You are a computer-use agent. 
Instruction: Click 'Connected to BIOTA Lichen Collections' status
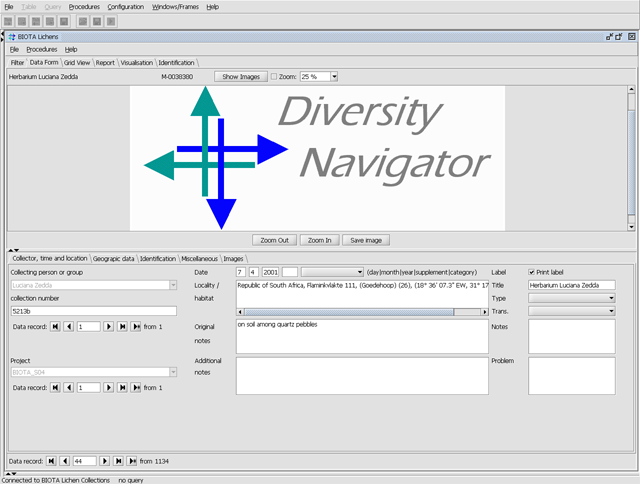click(x=56, y=480)
